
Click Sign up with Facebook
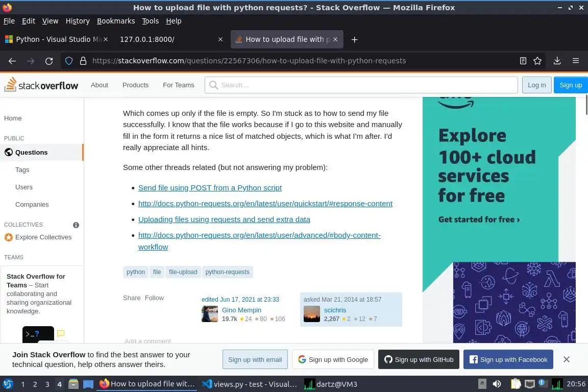(x=508, y=359)
